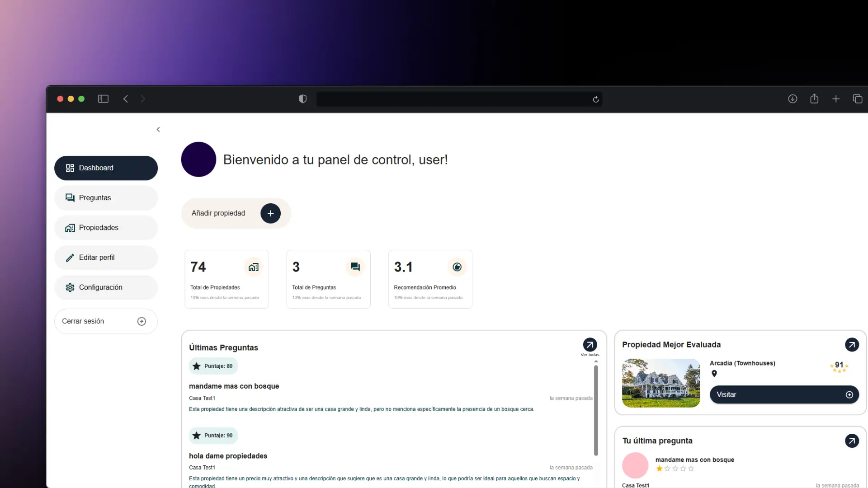Open Propiedad Mejor Evaluada via its arrow icon
868x488 pixels.
(852, 344)
